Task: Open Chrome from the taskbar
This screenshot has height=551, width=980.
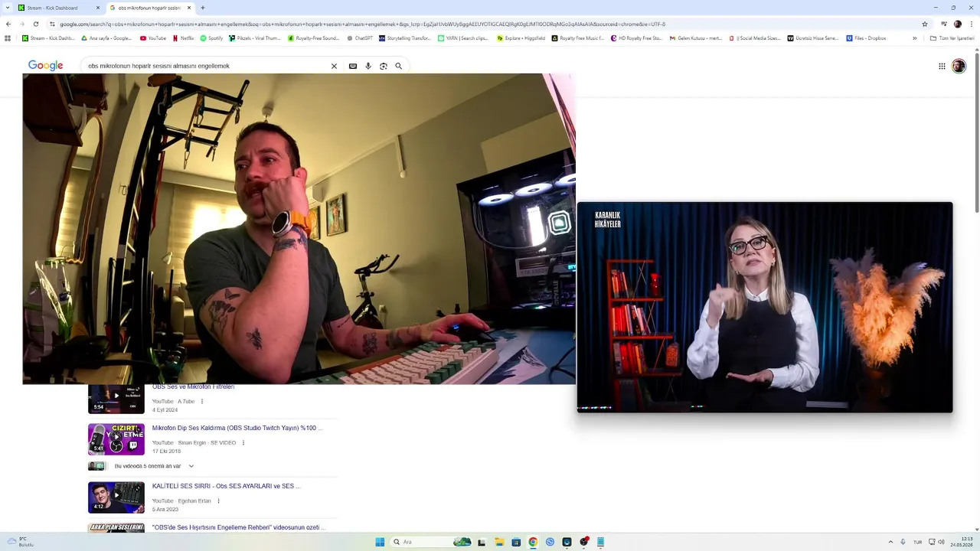Action: [x=533, y=542]
